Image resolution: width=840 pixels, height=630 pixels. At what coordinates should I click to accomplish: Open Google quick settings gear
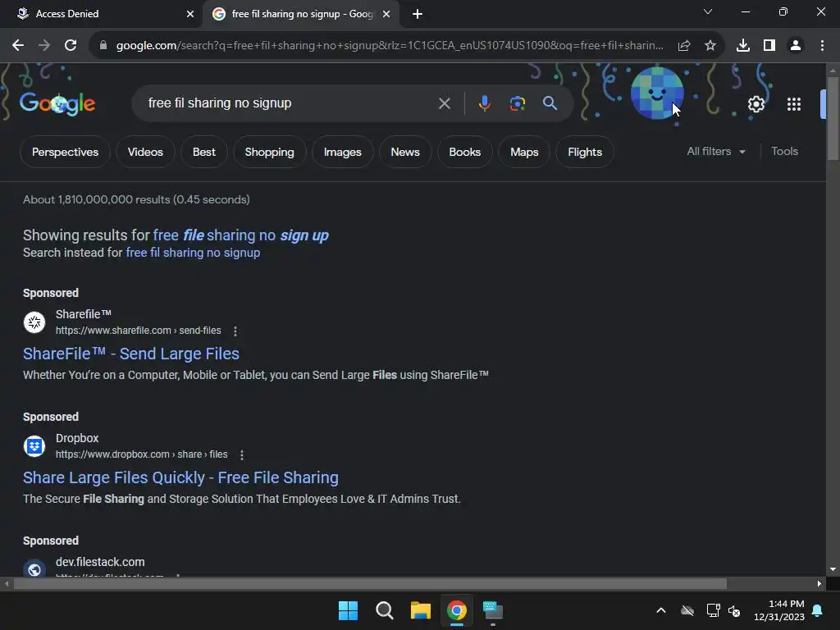click(x=756, y=104)
